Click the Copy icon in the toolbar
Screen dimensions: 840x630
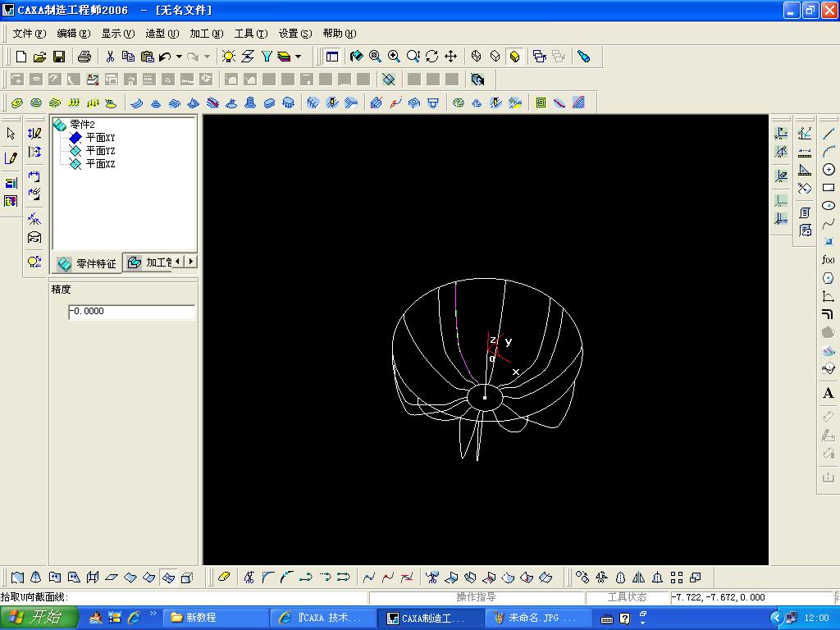click(x=128, y=57)
